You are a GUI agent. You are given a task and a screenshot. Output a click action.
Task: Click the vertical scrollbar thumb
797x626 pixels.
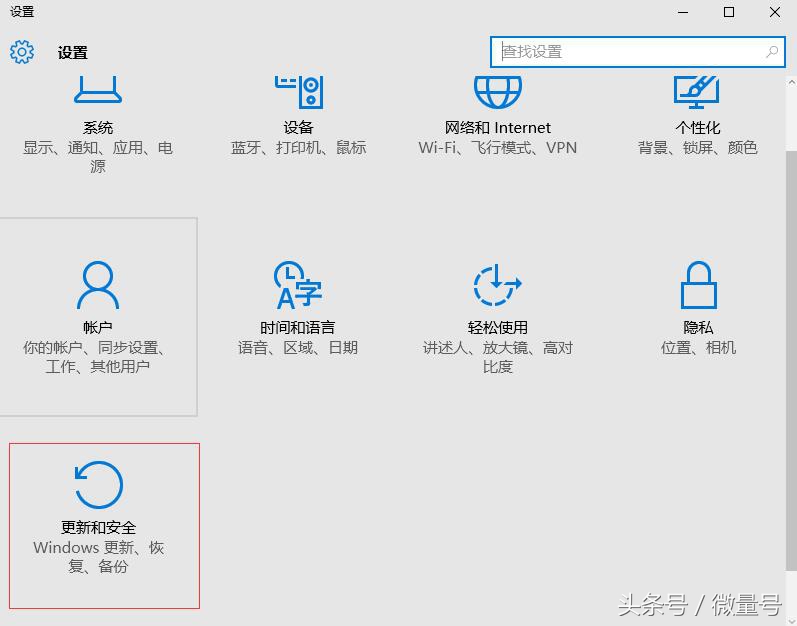791,361
